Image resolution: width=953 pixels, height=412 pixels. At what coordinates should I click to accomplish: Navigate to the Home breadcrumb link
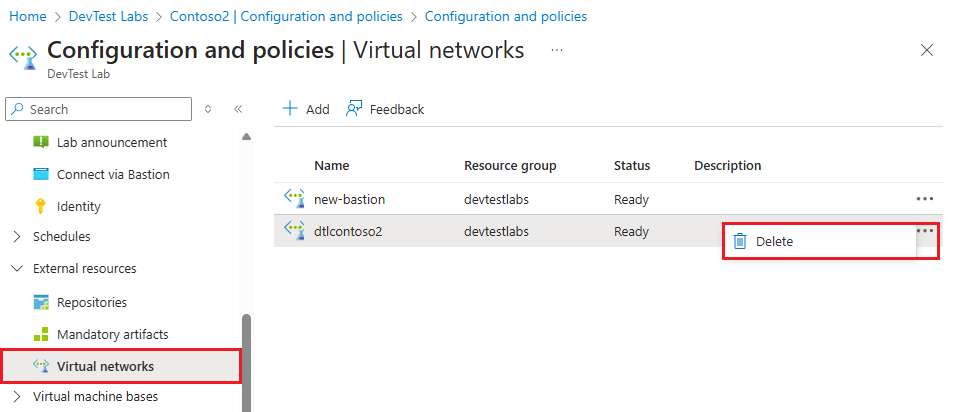click(27, 16)
